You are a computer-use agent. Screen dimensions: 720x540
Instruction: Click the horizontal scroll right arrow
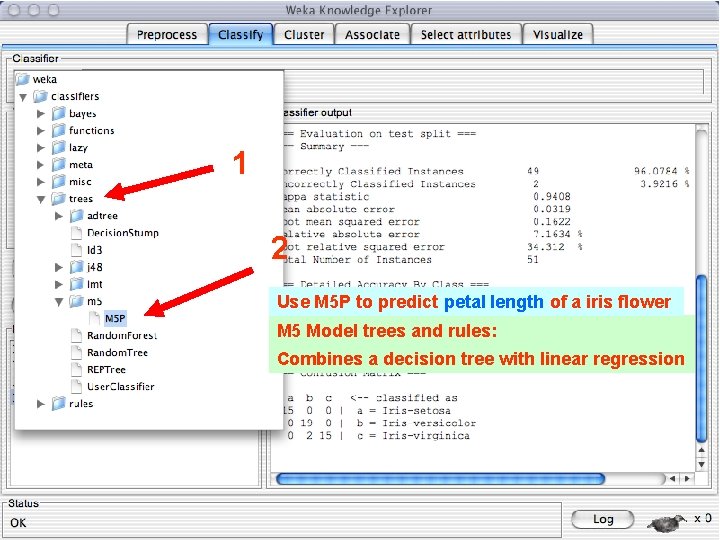(x=687, y=478)
